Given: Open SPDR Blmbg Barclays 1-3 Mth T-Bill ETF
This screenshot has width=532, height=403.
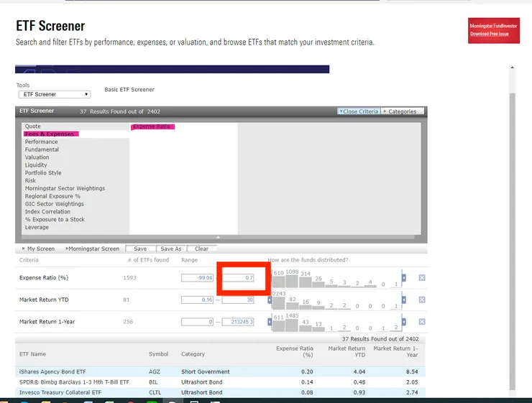Looking at the screenshot, I should [x=74, y=382].
